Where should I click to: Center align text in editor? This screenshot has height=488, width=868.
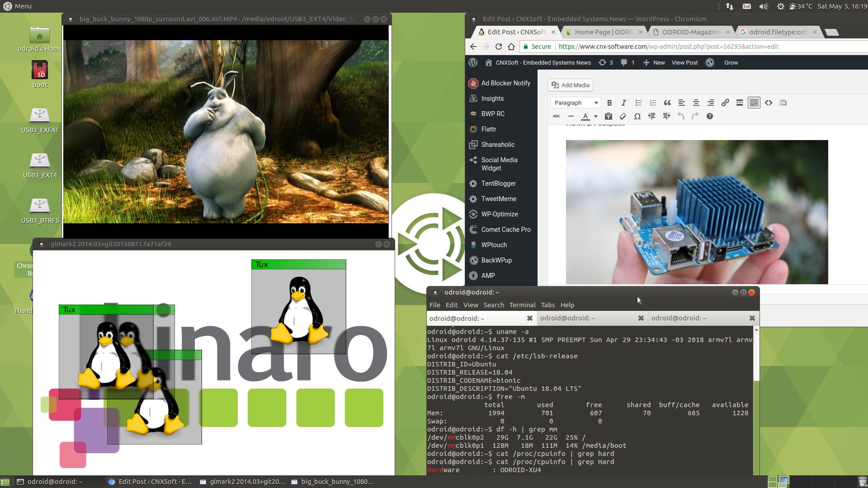click(x=696, y=103)
